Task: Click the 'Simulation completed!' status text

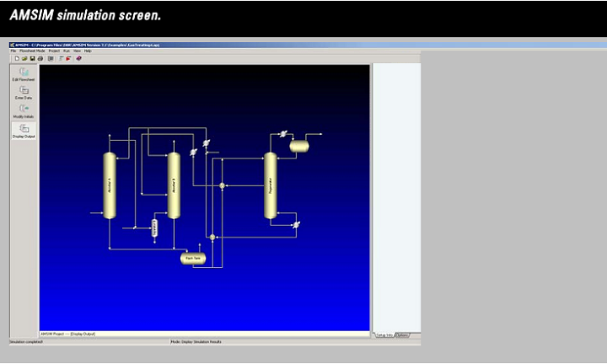Action: pyautogui.click(x=26, y=342)
